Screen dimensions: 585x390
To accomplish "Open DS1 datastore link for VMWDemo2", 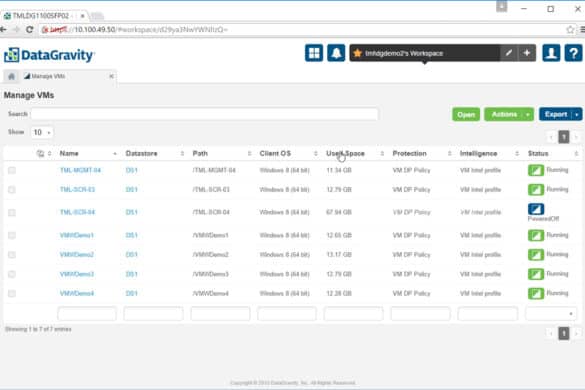I will (x=132, y=255).
